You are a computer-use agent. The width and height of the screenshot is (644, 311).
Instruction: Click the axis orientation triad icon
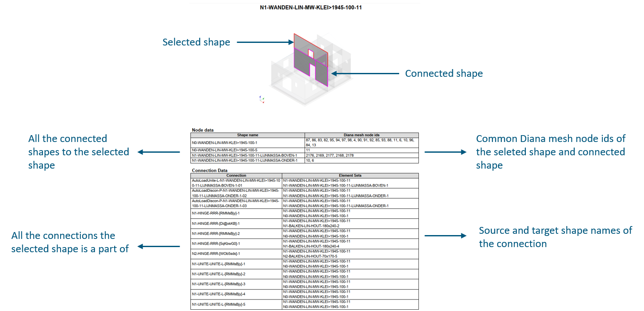[x=262, y=100]
